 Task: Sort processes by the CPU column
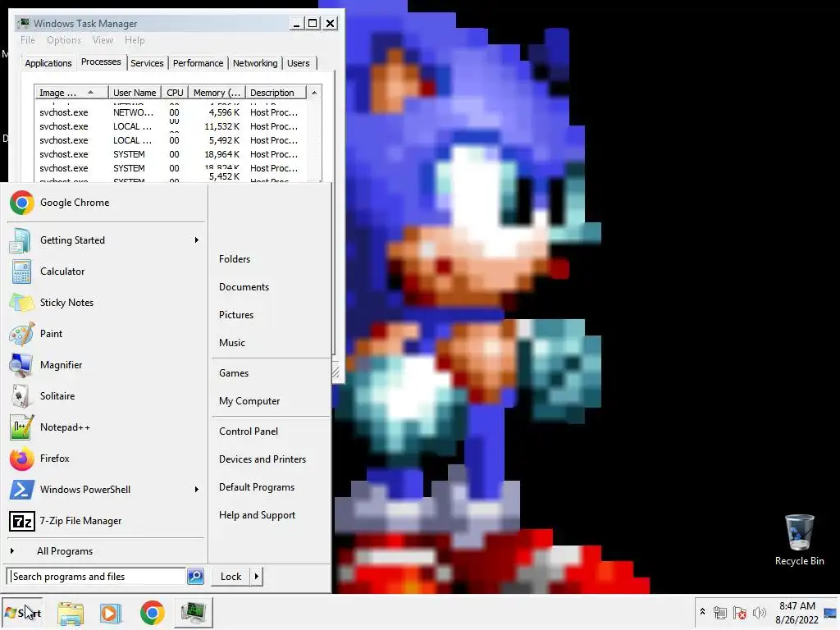[175, 93]
